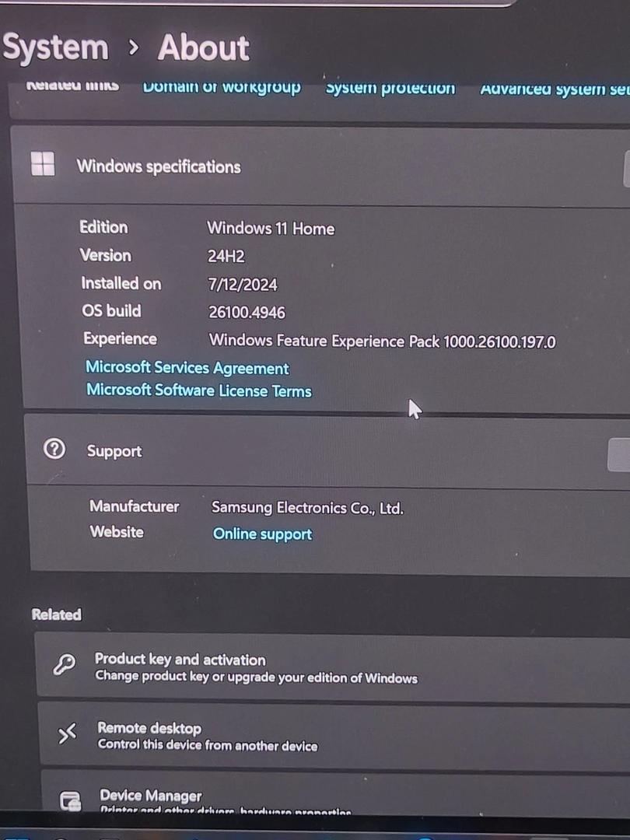Viewport: 630px width, 840px height.
Task: Click the Edition label
Action: click(104, 227)
